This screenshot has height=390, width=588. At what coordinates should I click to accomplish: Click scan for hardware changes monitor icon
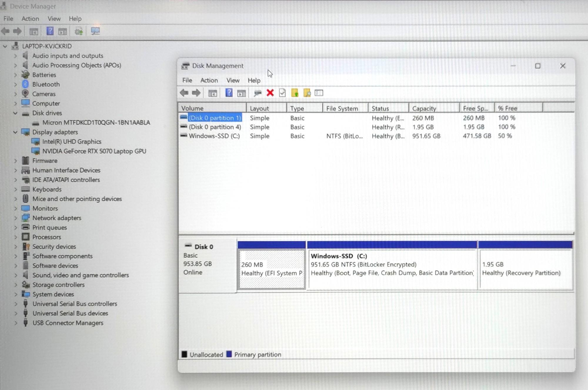(95, 31)
